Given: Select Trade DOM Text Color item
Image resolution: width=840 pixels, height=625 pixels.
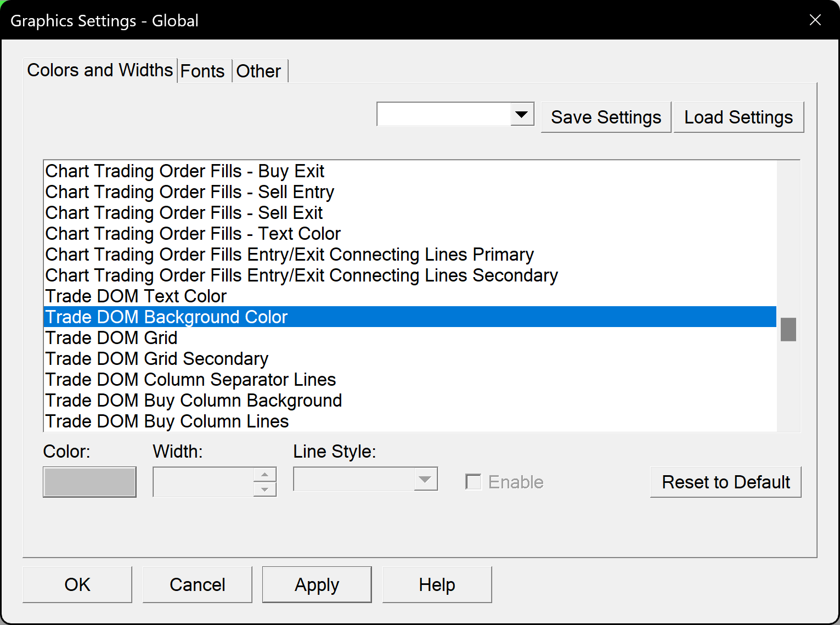Looking at the screenshot, I should click(136, 296).
